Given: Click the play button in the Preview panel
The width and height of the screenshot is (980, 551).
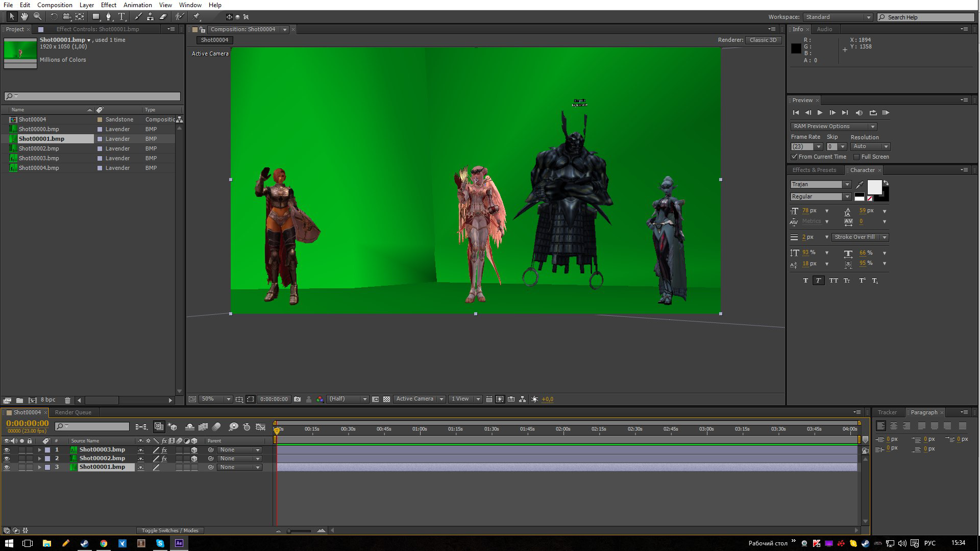Looking at the screenshot, I should tap(820, 113).
